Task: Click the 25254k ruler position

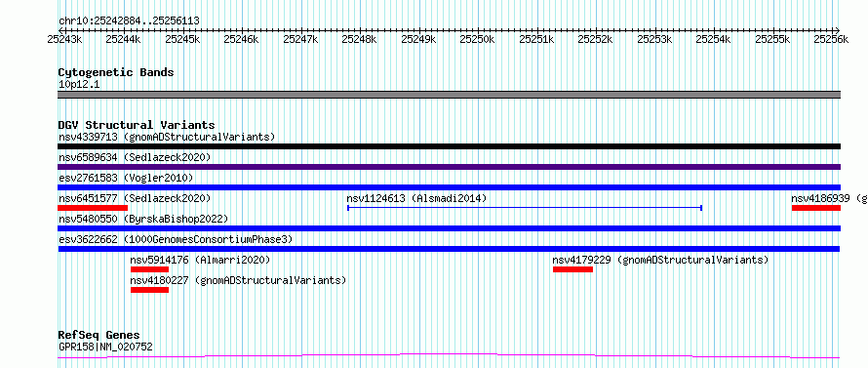Action: click(x=713, y=39)
